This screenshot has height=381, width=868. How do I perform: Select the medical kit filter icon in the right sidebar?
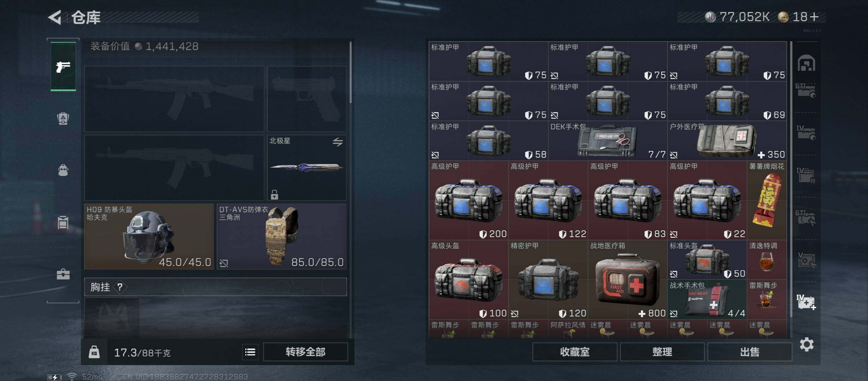click(x=806, y=302)
